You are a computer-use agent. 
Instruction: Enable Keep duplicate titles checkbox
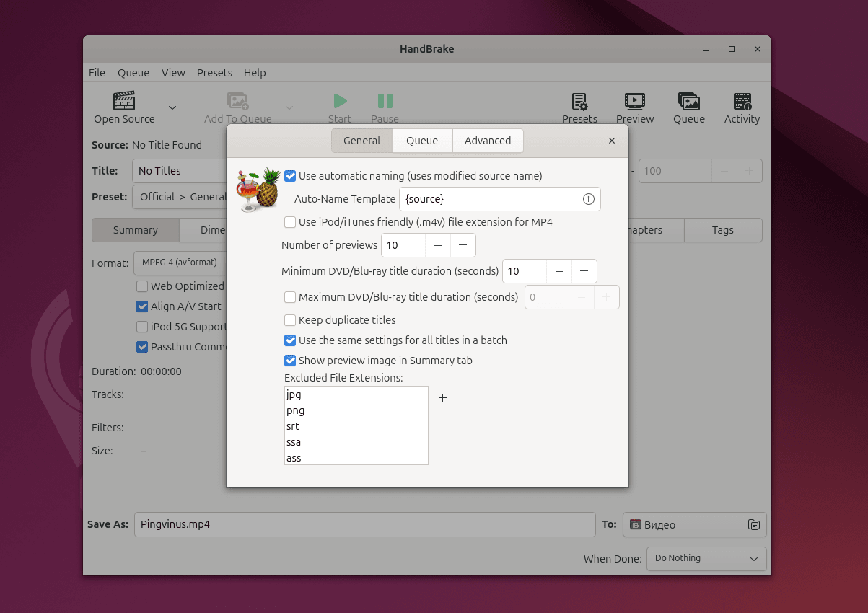click(x=290, y=320)
